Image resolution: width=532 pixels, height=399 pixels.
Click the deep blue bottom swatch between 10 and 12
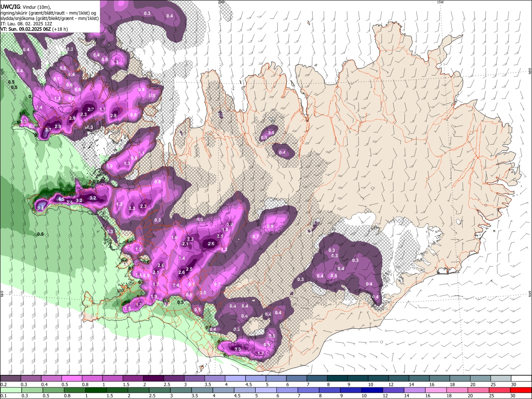click(x=372, y=390)
